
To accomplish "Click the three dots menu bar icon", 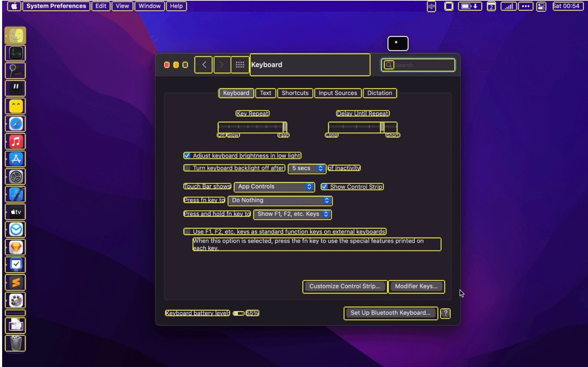I will coord(526,6).
